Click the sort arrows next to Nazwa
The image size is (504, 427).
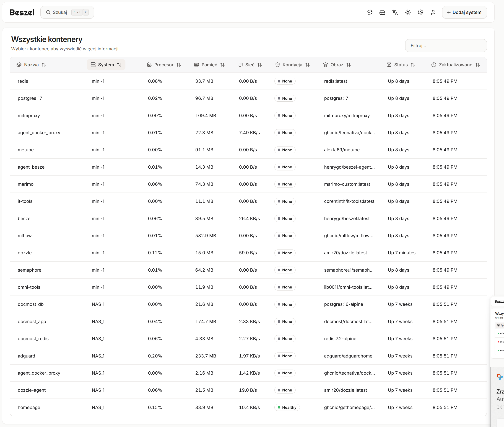44,65
